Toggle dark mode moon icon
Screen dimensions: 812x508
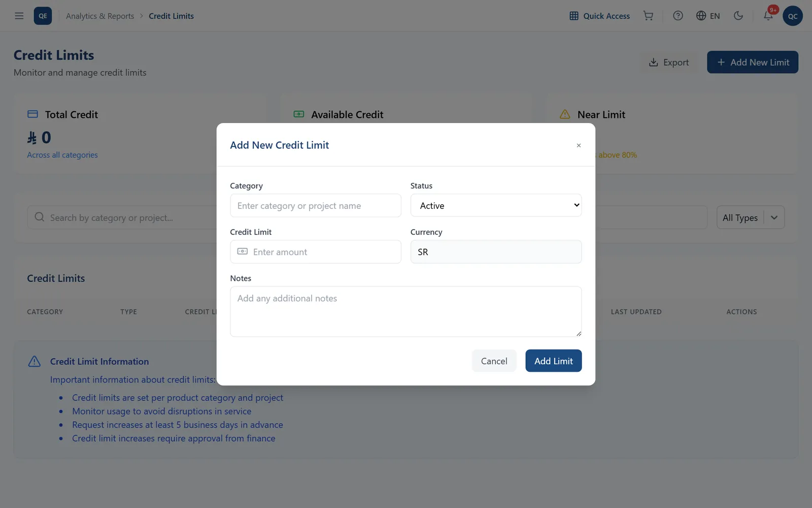[x=738, y=16]
